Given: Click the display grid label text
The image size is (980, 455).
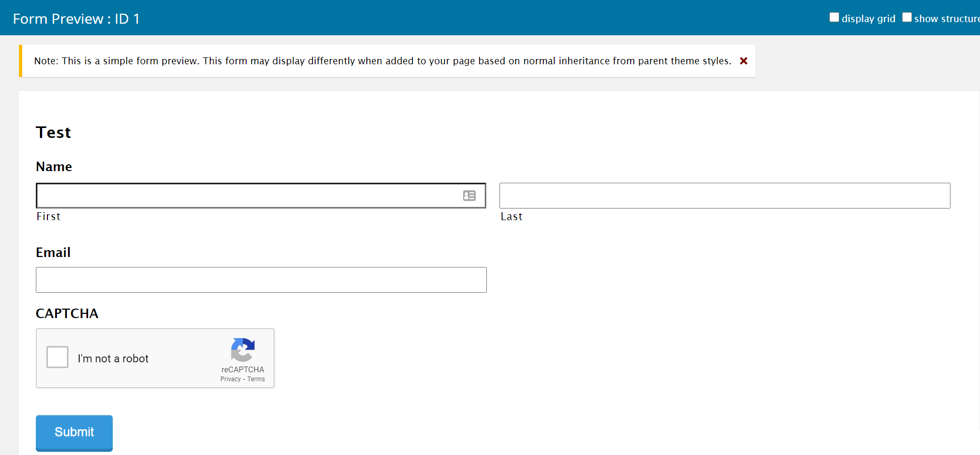Looking at the screenshot, I should click(868, 18).
